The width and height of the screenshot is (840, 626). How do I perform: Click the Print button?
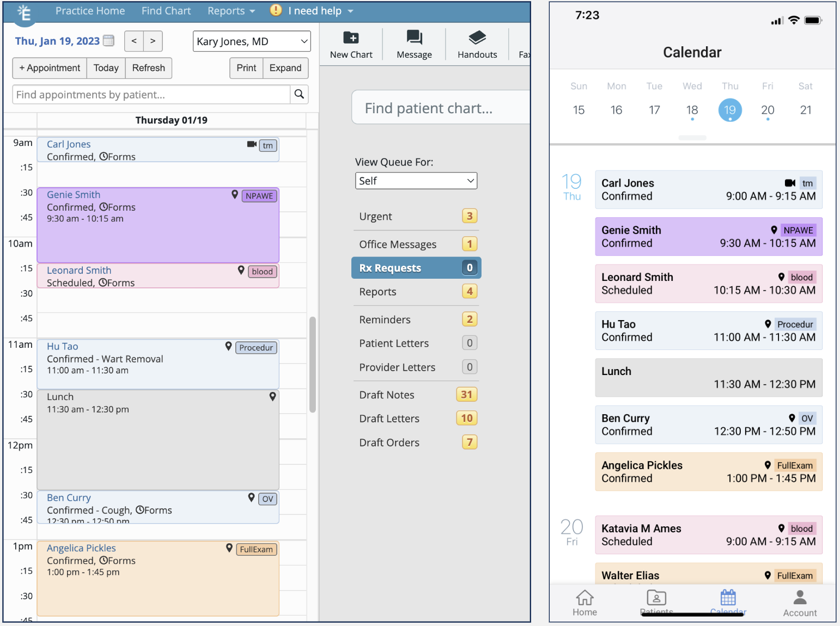[x=246, y=68]
